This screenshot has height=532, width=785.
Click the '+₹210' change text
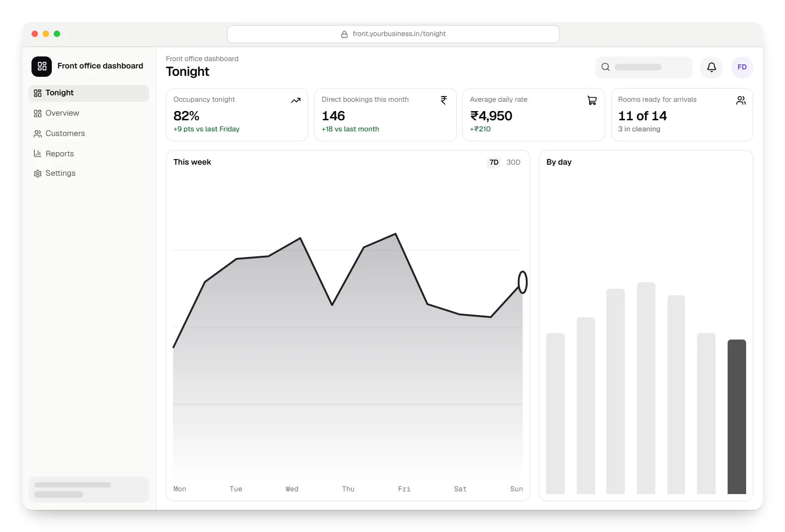[480, 129]
